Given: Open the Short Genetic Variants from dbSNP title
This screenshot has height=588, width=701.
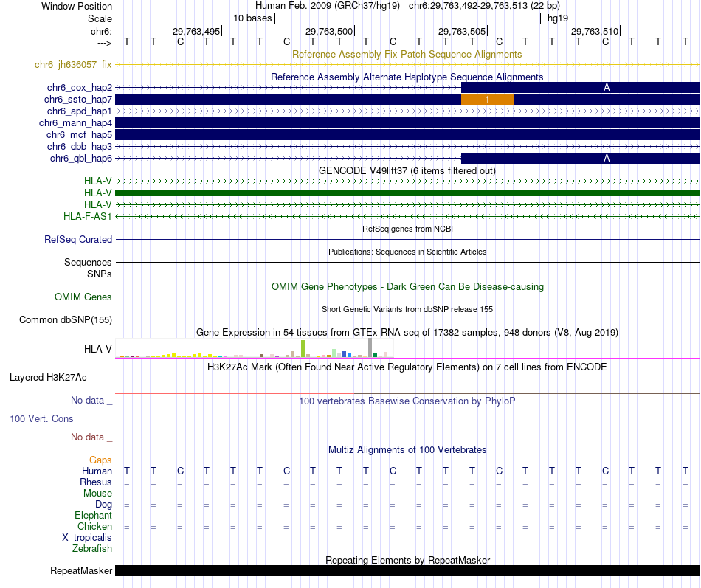Looking at the screenshot, I should [x=407, y=309].
